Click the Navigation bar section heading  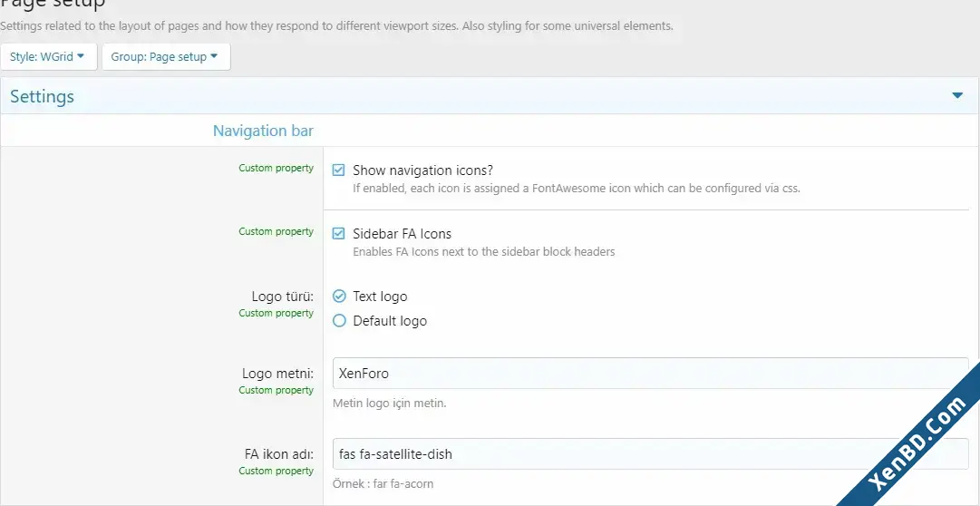click(263, 131)
